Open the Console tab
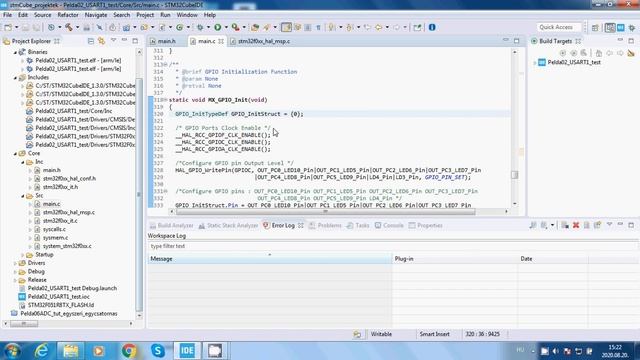 coord(389,225)
